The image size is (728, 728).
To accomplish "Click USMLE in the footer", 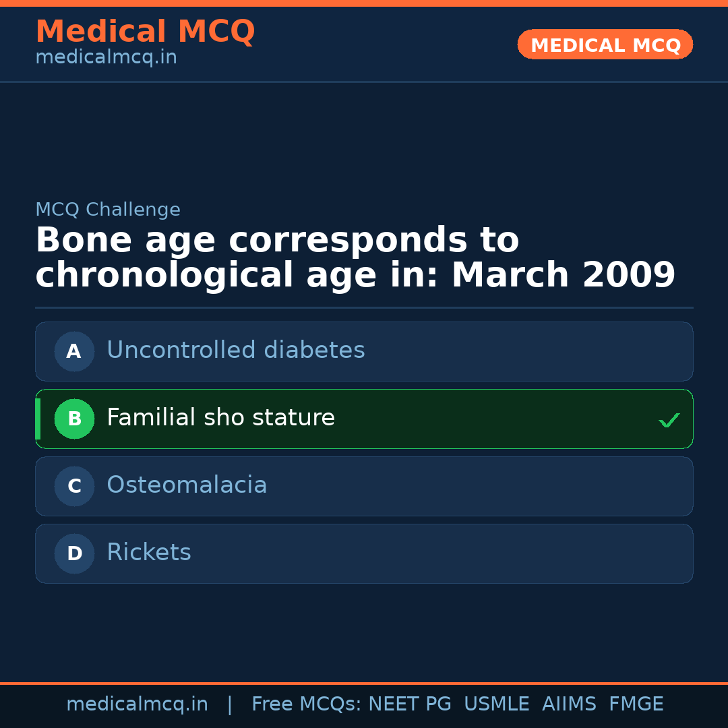I will [x=496, y=704].
